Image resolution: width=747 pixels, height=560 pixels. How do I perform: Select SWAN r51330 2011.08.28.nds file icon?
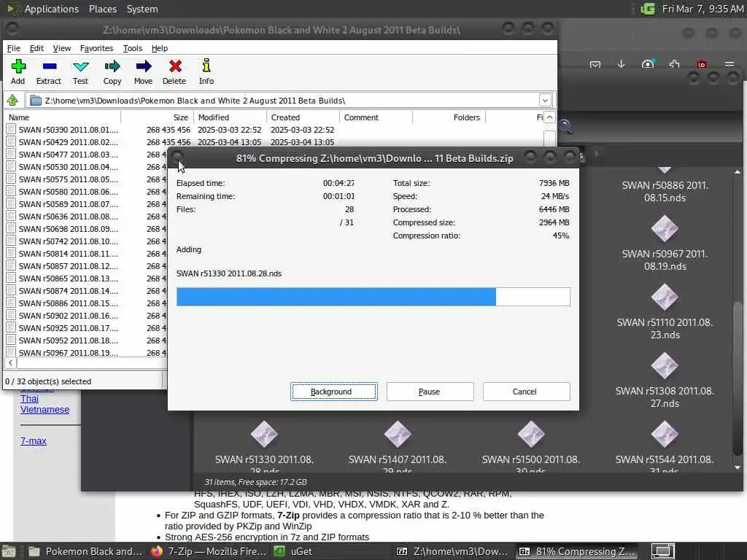[264, 435]
